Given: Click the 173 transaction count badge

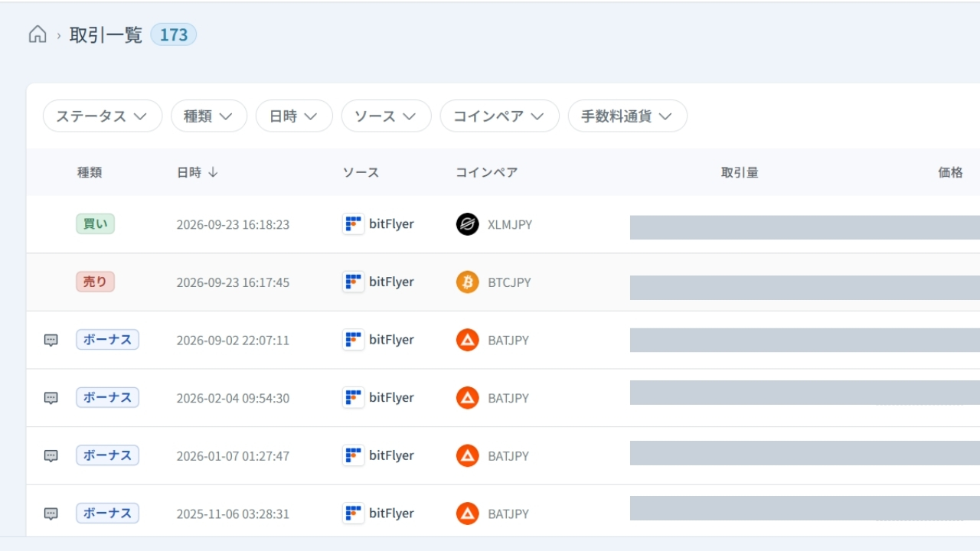Looking at the screenshot, I should [174, 34].
